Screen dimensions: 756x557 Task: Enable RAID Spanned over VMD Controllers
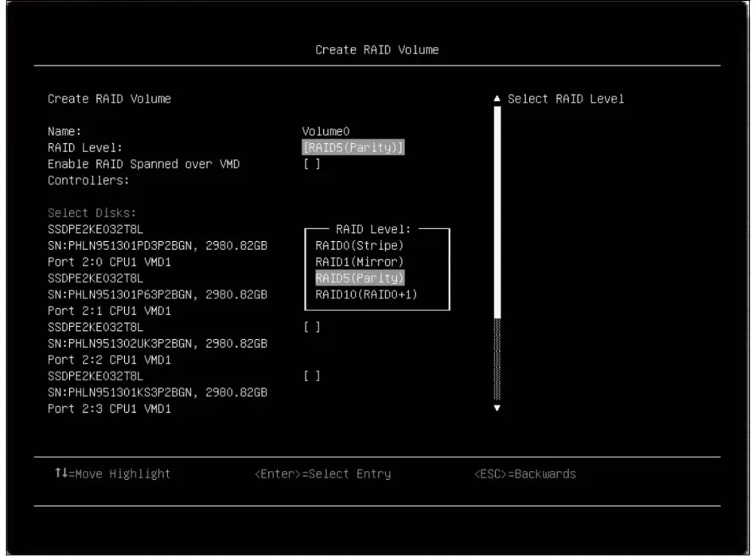click(x=310, y=164)
